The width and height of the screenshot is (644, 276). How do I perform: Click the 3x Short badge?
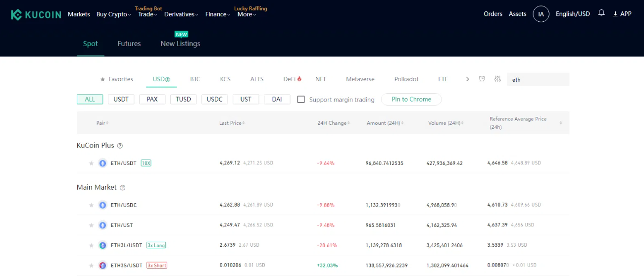point(157,266)
